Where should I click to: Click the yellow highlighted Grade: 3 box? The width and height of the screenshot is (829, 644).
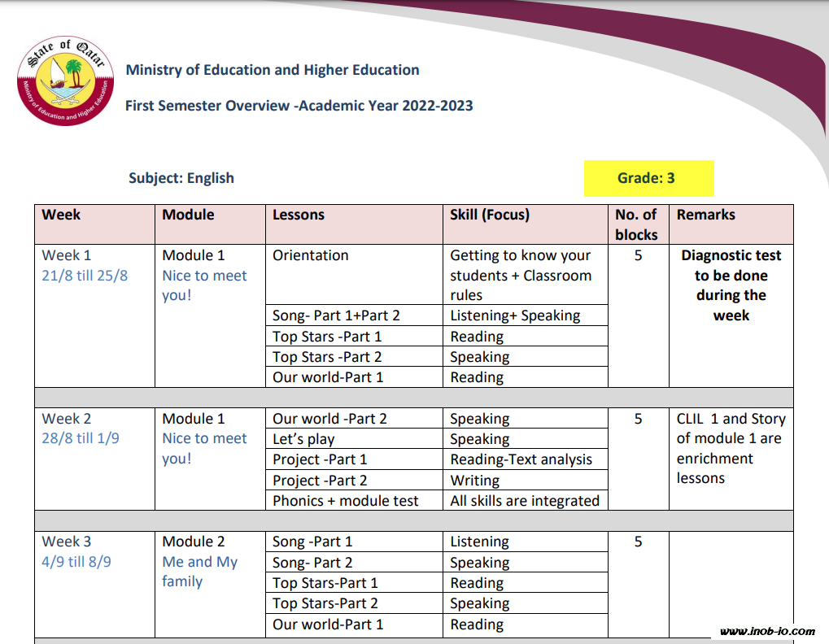tap(648, 178)
